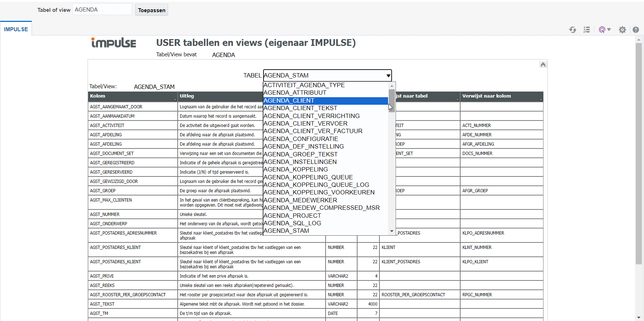Select AGENDA_KOPPELING option
Screen dimensions: 644x321
pos(326,169)
